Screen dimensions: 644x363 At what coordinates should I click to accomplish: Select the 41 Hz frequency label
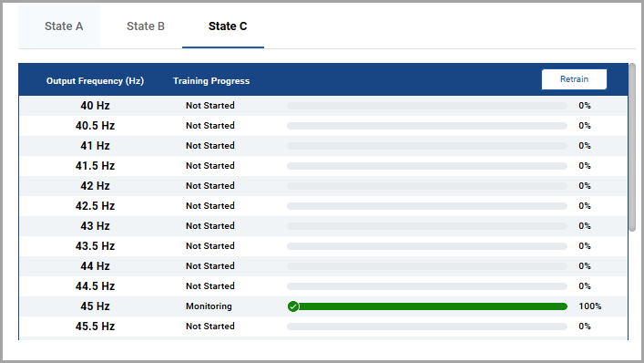click(x=95, y=146)
